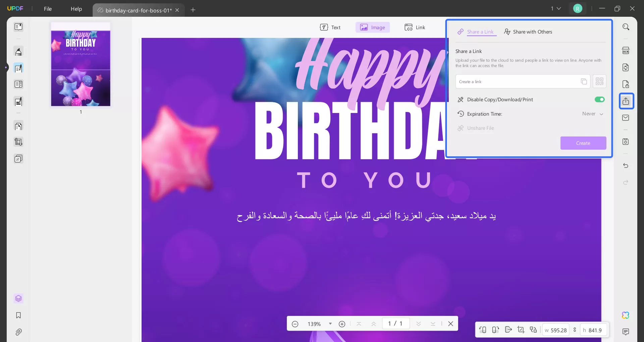Undo the last change
The height and width of the screenshot is (342, 644).
pos(626,166)
